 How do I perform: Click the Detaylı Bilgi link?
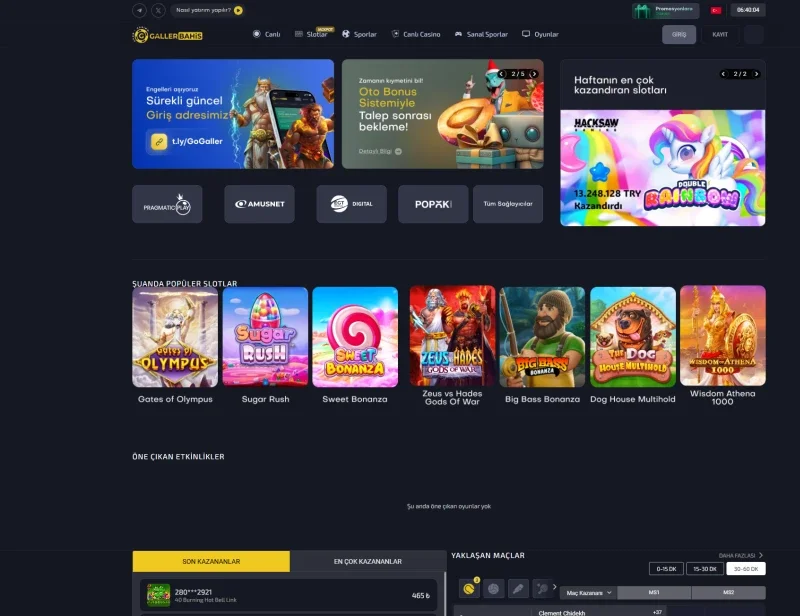pos(380,151)
